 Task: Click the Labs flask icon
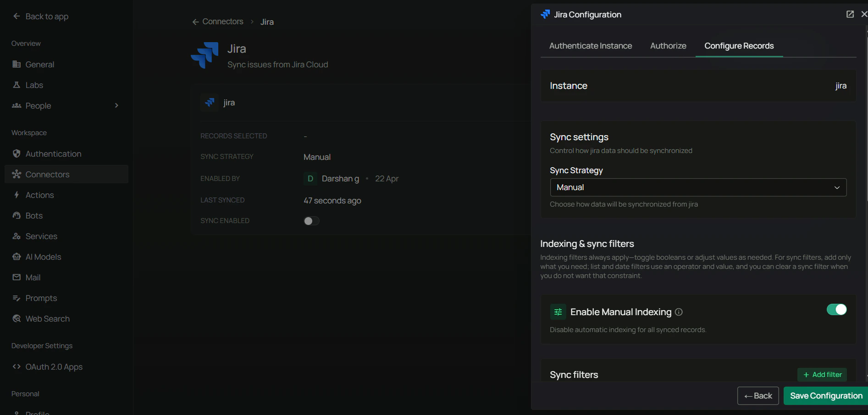pos(17,85)
